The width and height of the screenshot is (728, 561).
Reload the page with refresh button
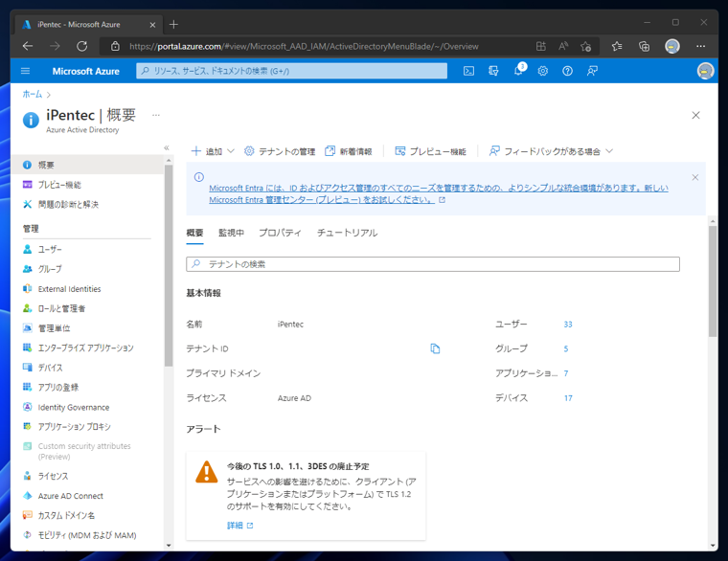tap(82, 46)
